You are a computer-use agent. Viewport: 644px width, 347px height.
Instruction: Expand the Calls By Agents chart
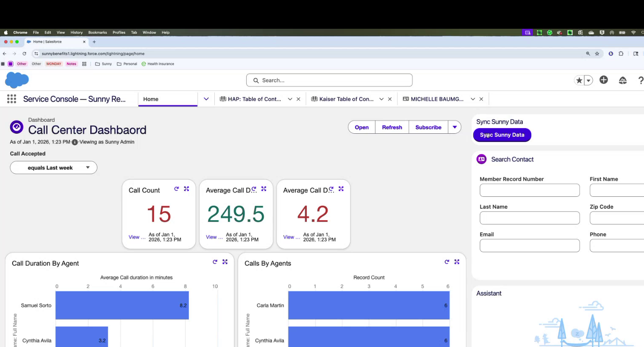pyautogui.click(x=457, y=262)
